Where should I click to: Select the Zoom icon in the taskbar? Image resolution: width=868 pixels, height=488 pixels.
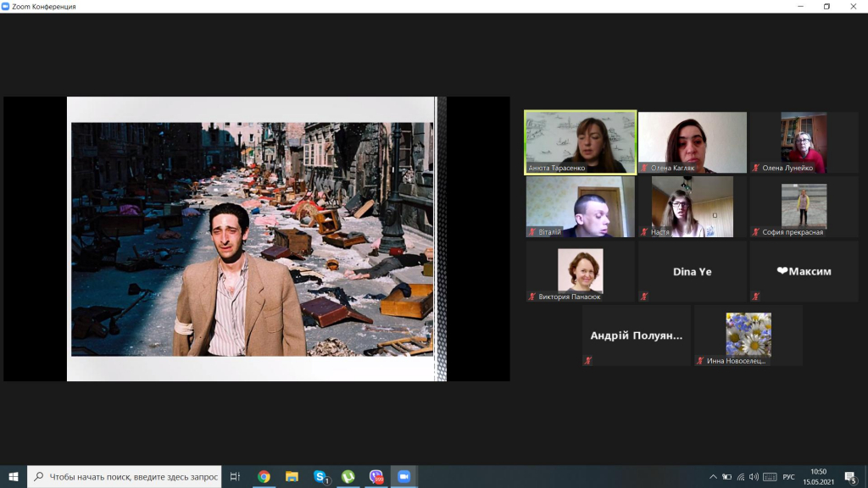(x=404, y=476)
